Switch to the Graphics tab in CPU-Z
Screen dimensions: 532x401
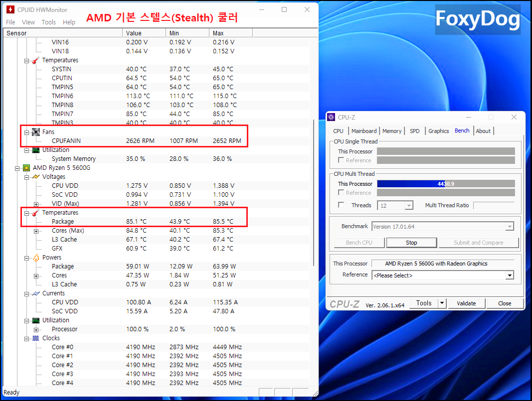point(438,131)
